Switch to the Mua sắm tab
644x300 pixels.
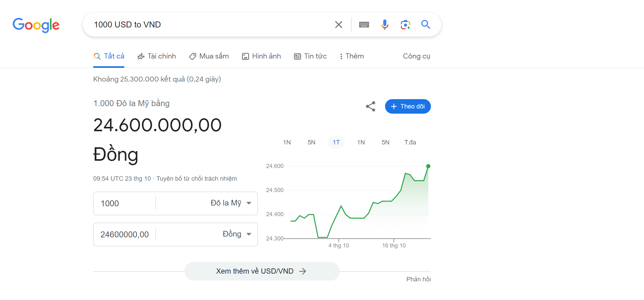209,56
